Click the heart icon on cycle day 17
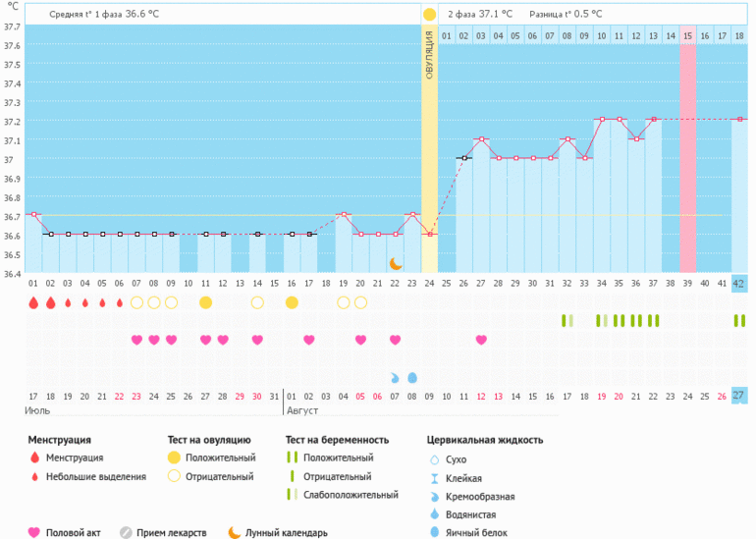This screenshot has height=539, width=756. coord(309,340)
